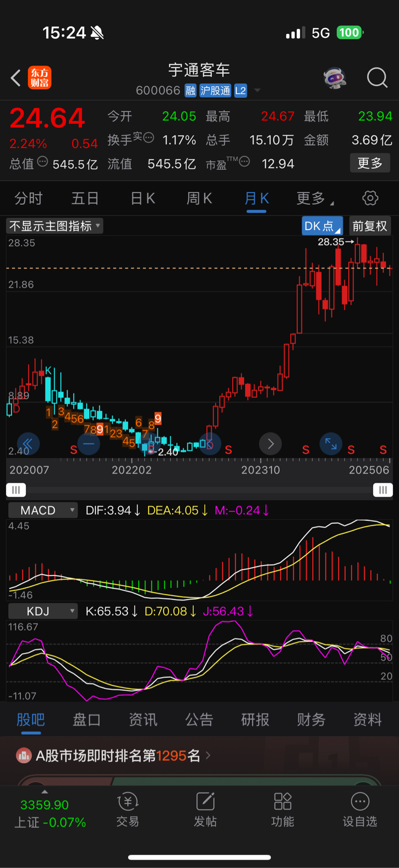Switch to the 五日 five-day tab
The image size is (399, 868).
(85, 198)
